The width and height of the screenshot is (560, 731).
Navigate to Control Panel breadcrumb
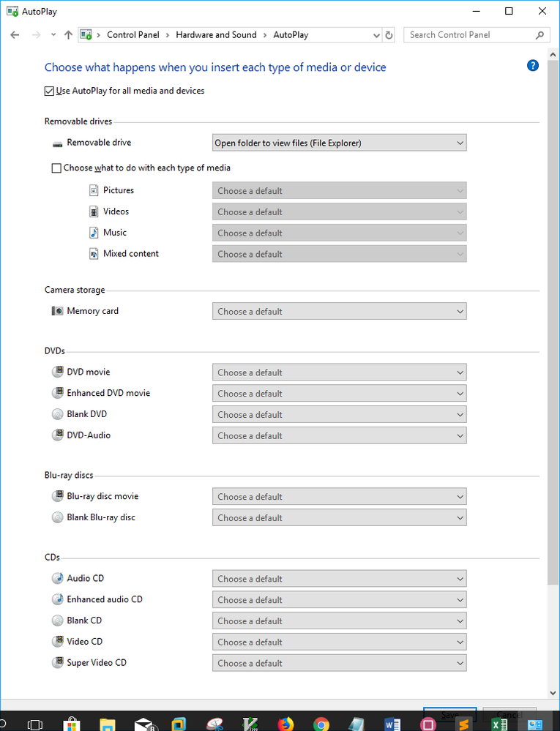click(133, 35)
